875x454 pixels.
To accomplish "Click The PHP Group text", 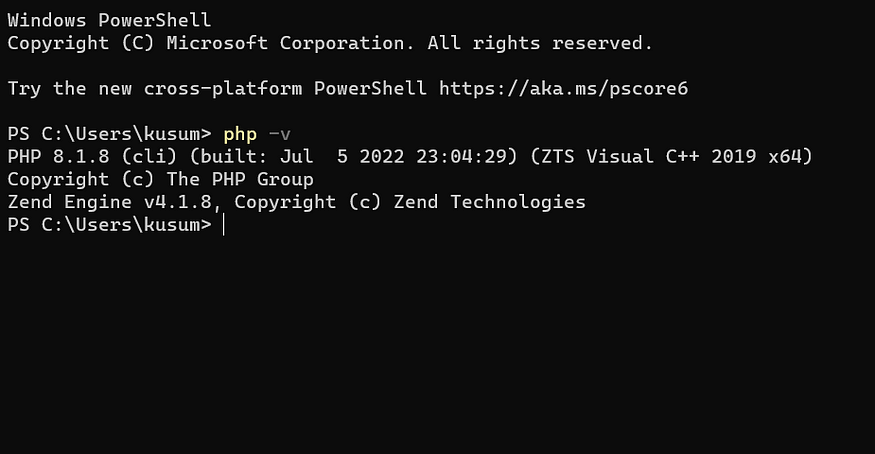I will (240, 180).
